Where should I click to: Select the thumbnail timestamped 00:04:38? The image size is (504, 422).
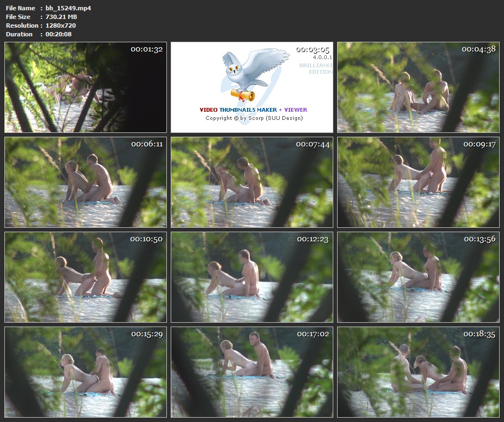click(418, 87)
